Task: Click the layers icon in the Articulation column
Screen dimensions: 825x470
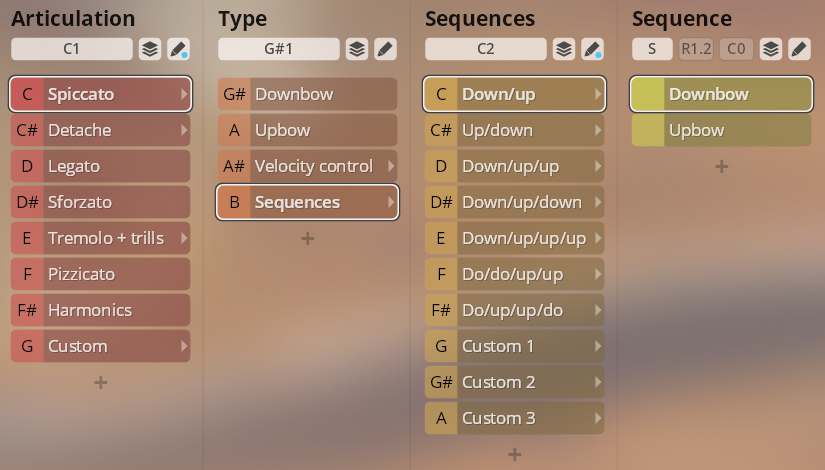Action: click(149, 49)
